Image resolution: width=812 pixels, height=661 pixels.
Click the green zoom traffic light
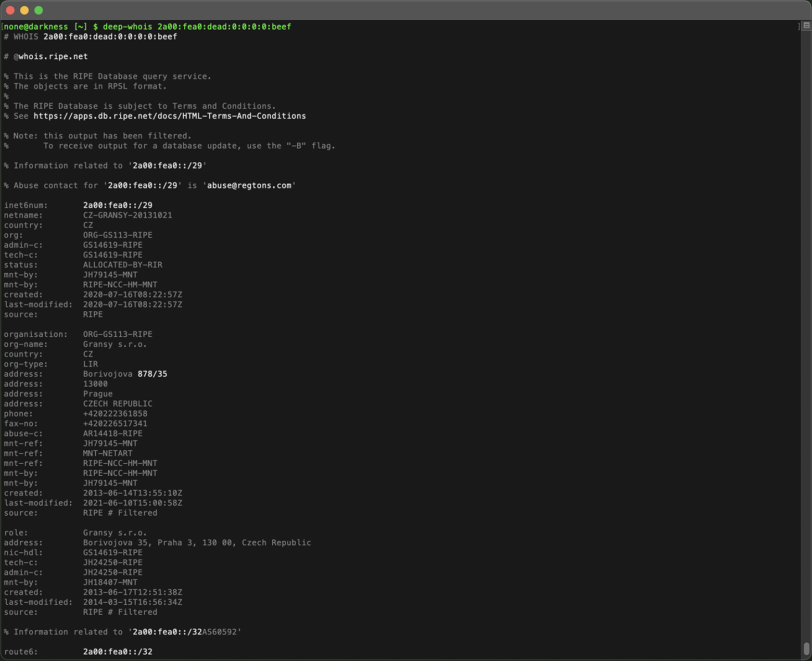(38, 10)
